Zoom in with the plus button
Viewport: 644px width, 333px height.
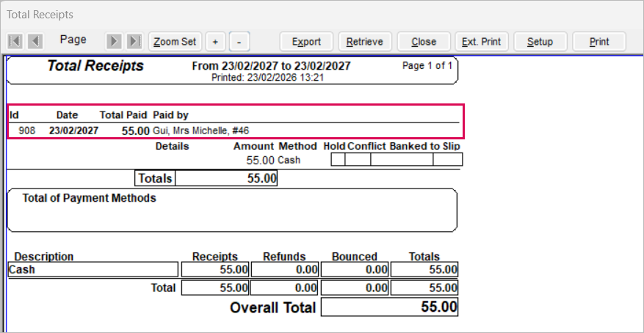(215, 42)
